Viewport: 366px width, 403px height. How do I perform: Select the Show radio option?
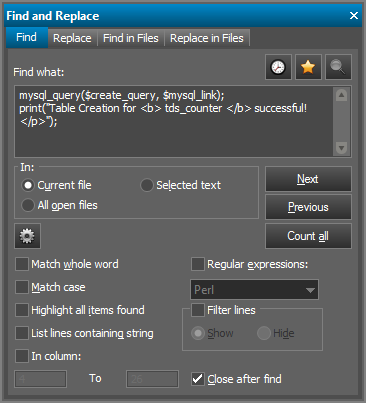[x=198, y=333]
